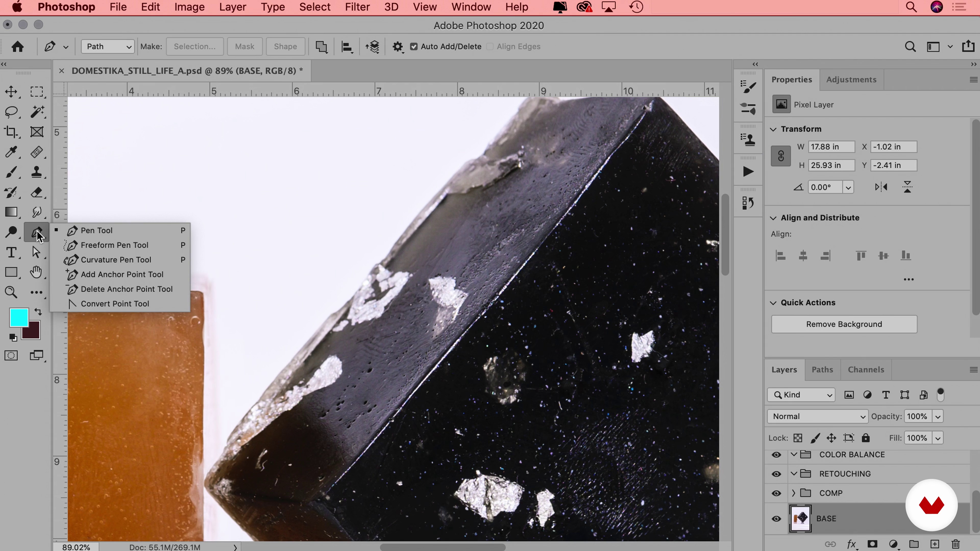
Task: Choose Convert Point Tool from flyout
Action: pyautogui.click(x=120, y=304)
